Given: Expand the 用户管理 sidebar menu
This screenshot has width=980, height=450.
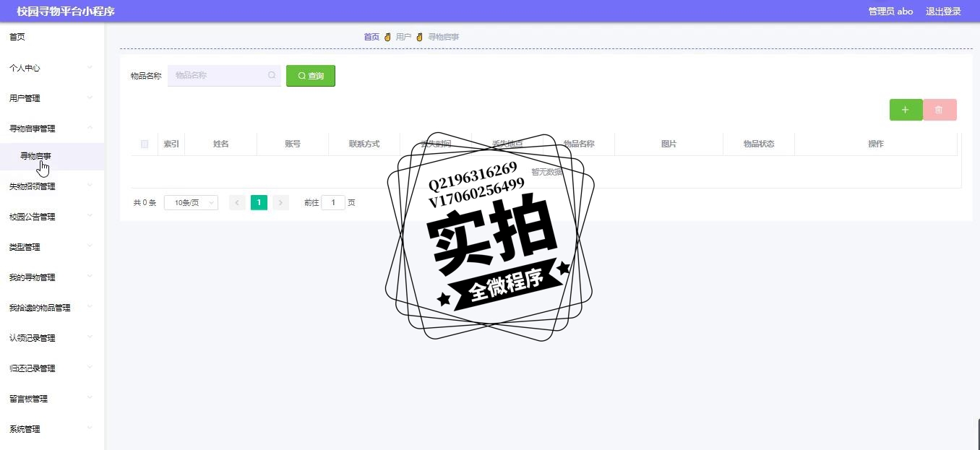Looking at the screenshot, I should click(52, 98).
